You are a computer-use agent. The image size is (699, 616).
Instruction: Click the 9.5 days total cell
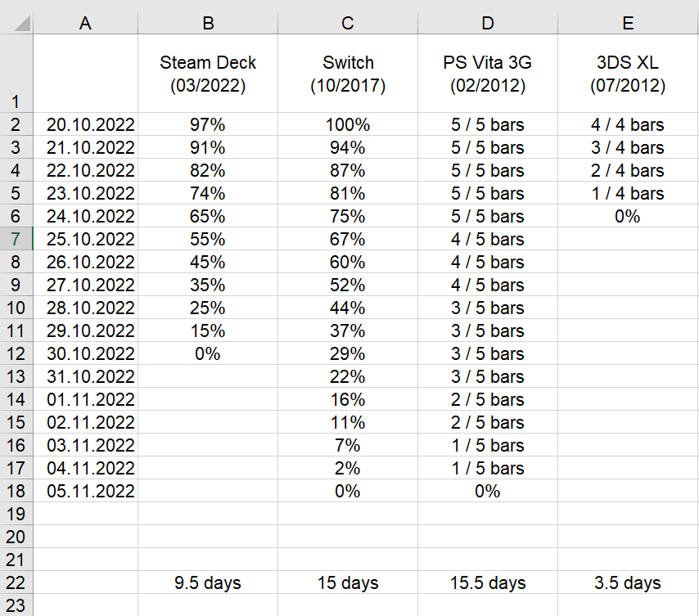click(208, 582)
